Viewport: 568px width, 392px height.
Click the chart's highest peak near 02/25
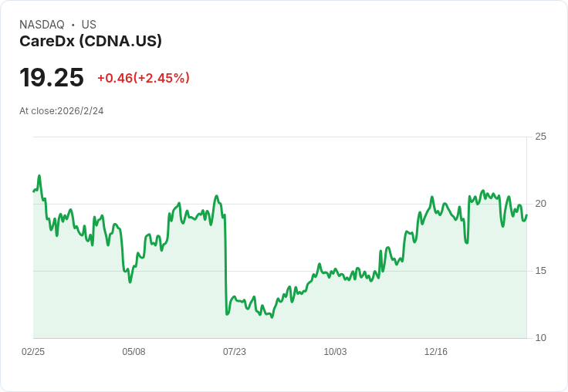coord(39,176)
